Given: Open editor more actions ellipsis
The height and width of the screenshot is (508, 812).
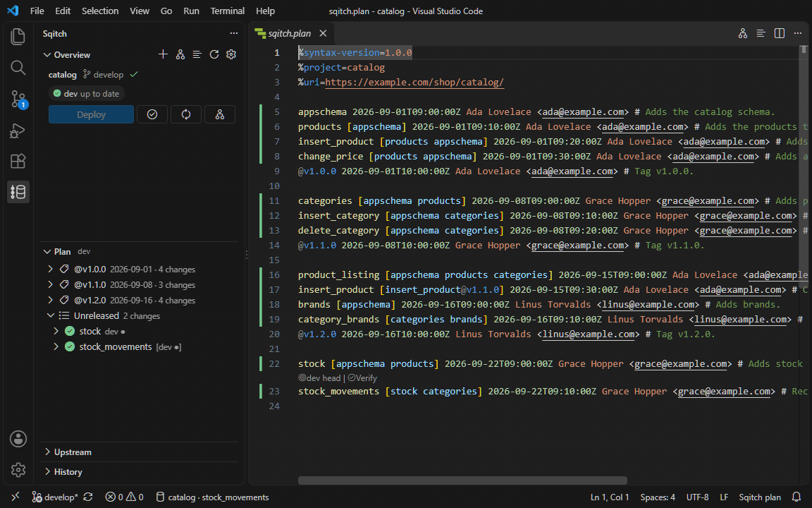Looking at the screenshot, I should 797,33.
